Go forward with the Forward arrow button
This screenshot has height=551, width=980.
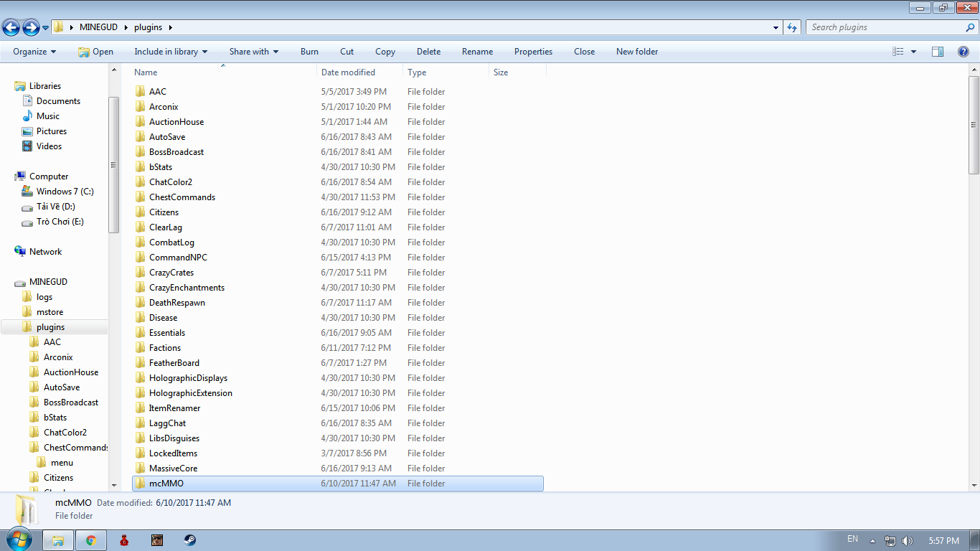[31, 28]
